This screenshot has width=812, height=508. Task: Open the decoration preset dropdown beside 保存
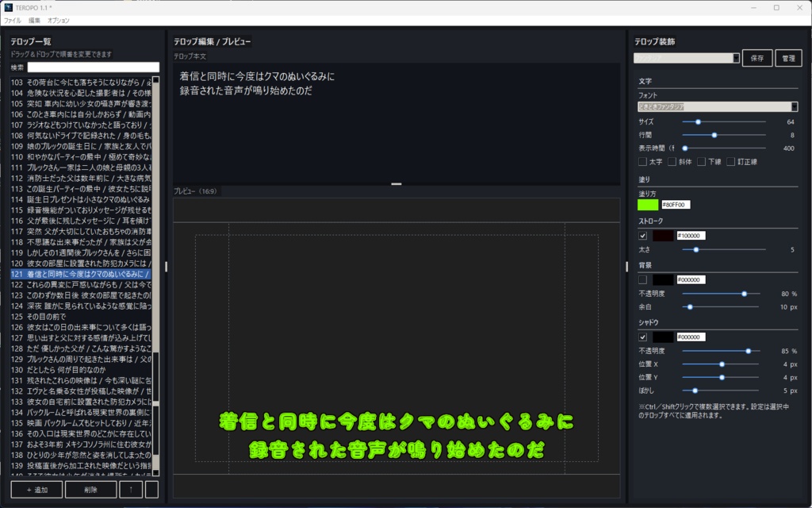pyautogui.click(x=687, y=58)
